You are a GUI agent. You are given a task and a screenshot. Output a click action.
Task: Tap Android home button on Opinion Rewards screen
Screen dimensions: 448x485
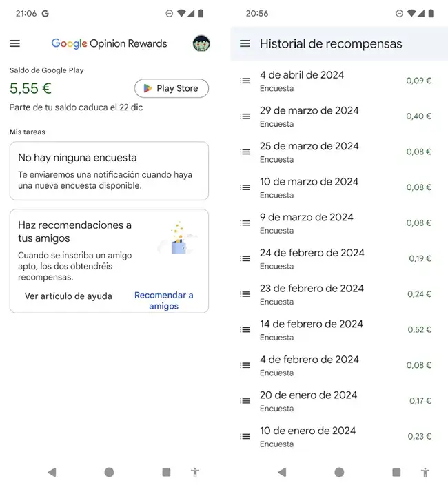(109, 473)
